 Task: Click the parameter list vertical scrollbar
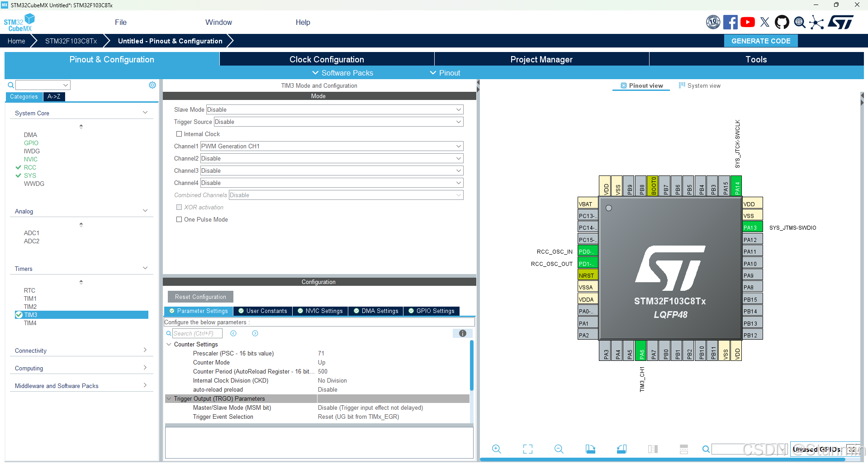pyautogui.click(x=472, y=365)
